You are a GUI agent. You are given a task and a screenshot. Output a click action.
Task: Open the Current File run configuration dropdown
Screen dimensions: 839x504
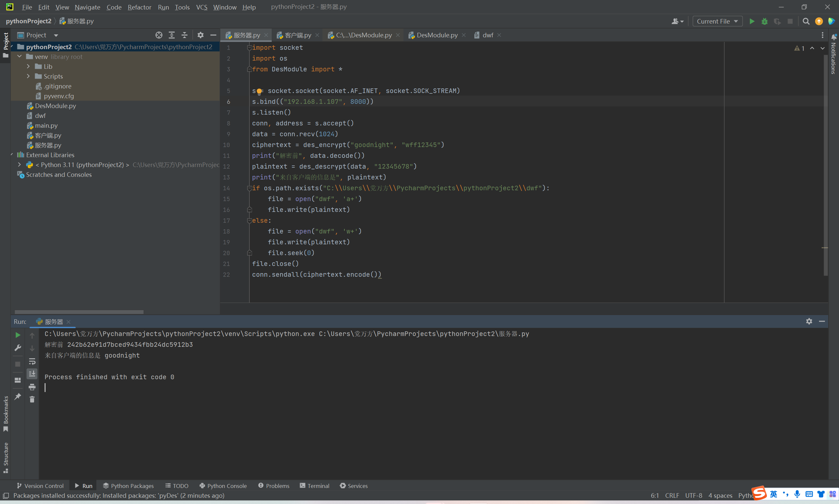click(x=717, y=21)
